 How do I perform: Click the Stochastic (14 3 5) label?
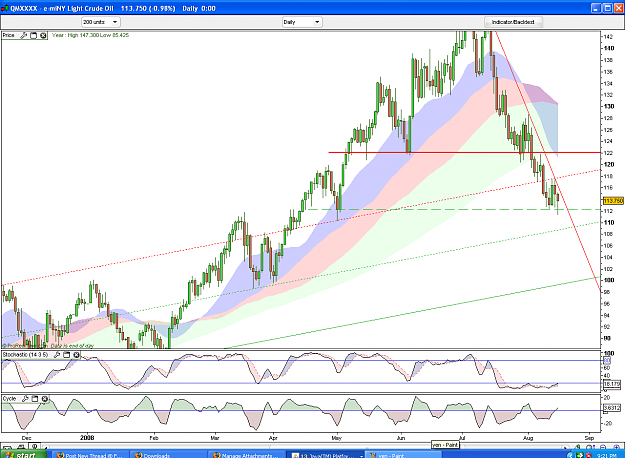[26, 355]
